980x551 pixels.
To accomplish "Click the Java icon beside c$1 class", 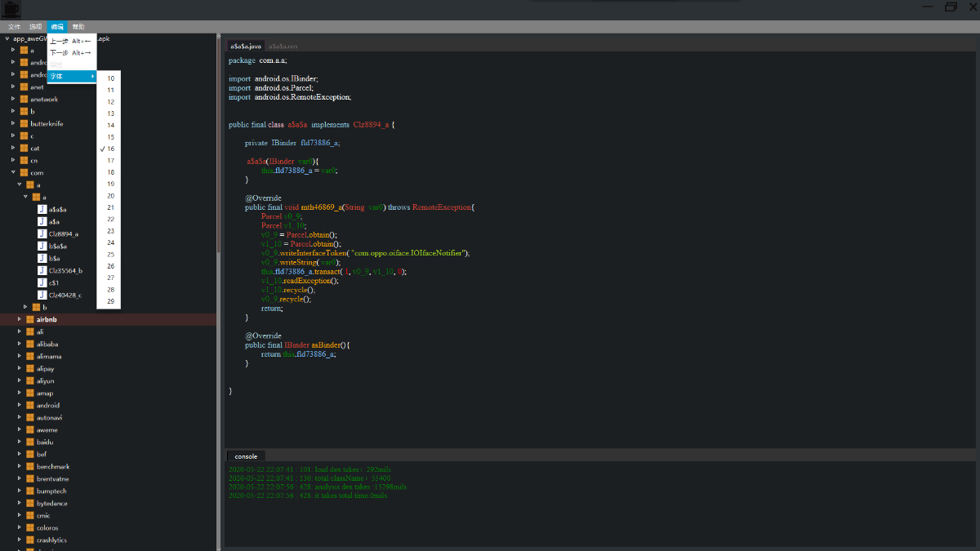I will (x=42, y=282).
